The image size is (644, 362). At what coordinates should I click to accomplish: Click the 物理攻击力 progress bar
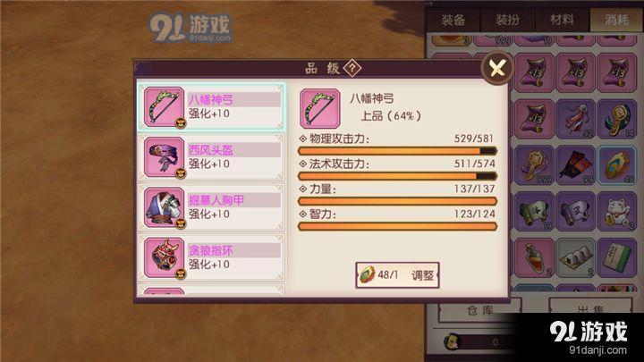coord(397,151)
